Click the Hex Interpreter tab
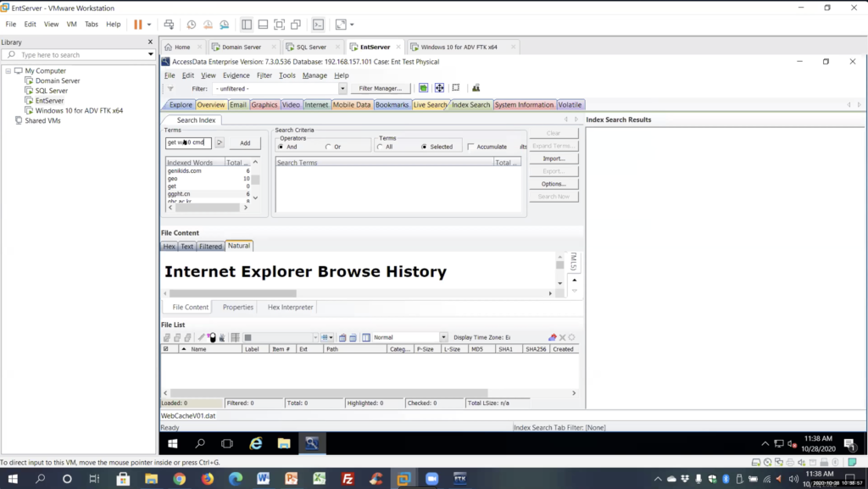 pos(290,307)
